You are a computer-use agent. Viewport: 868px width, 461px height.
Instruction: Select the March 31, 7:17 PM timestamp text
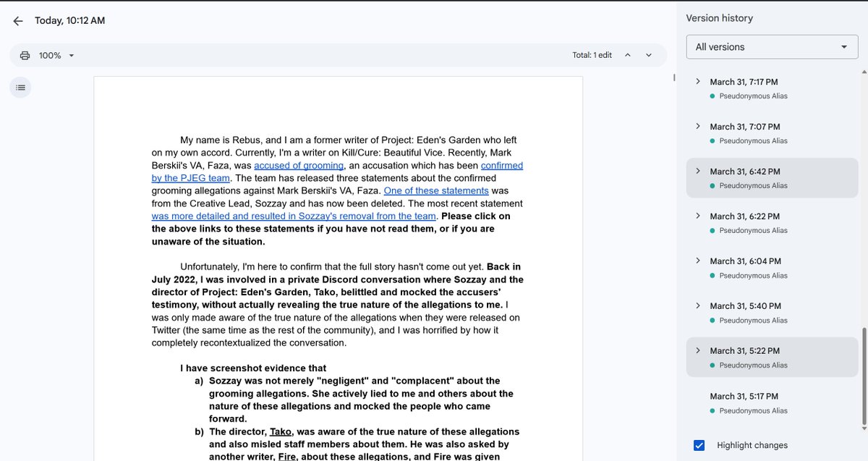click(744, 82)
